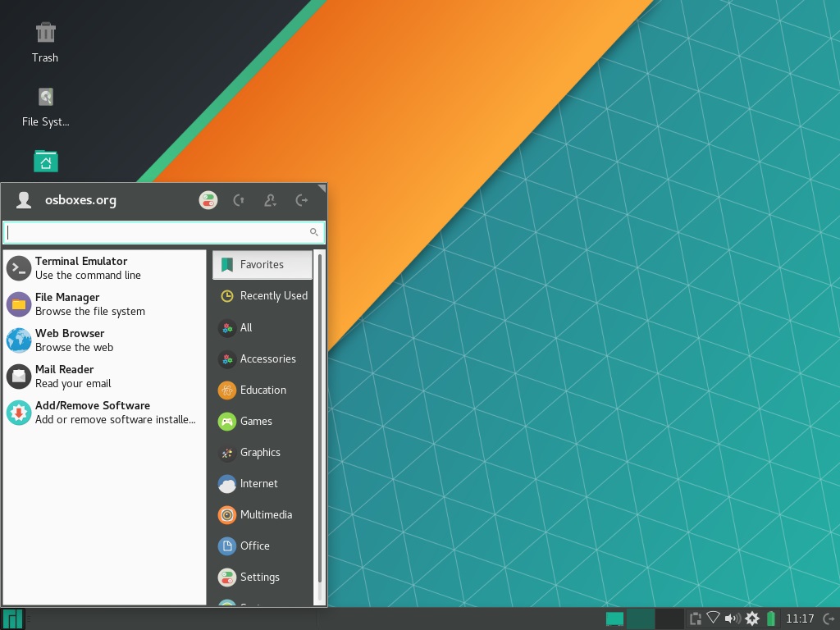840x630 pixels.
Task: Open the Web Browser
Action: [70, 340]
